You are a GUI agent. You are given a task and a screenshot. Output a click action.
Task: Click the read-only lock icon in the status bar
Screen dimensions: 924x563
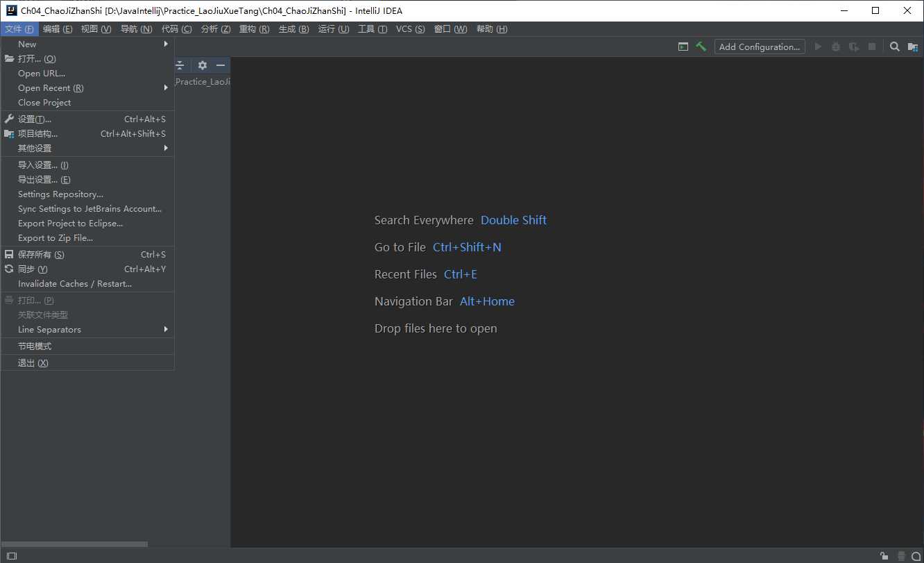point(884,556)
